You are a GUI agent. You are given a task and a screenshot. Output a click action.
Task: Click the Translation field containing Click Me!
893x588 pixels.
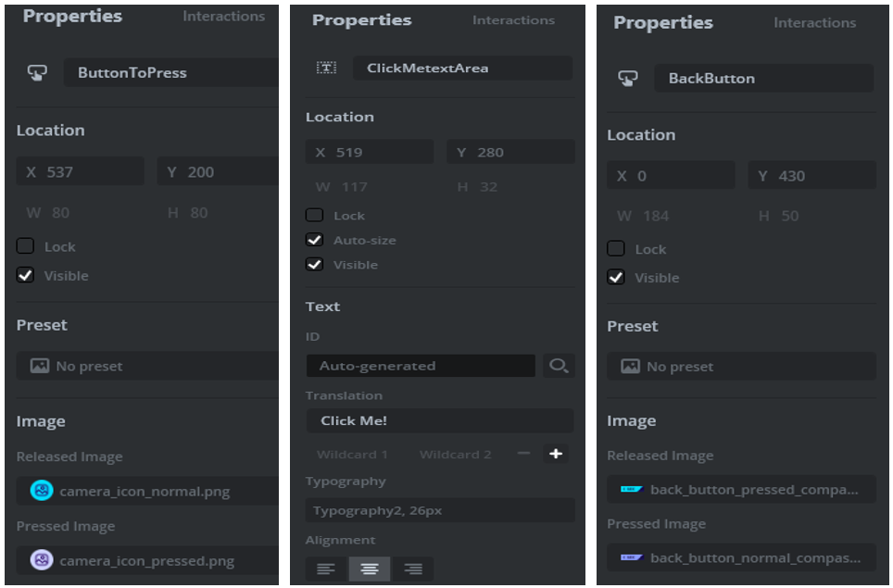click(x=439, y=420)
